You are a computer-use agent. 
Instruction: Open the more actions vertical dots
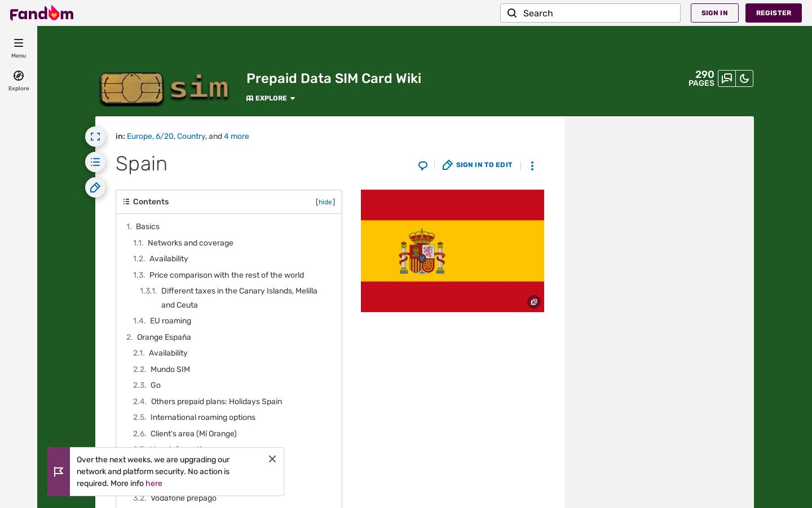(532, 165)
